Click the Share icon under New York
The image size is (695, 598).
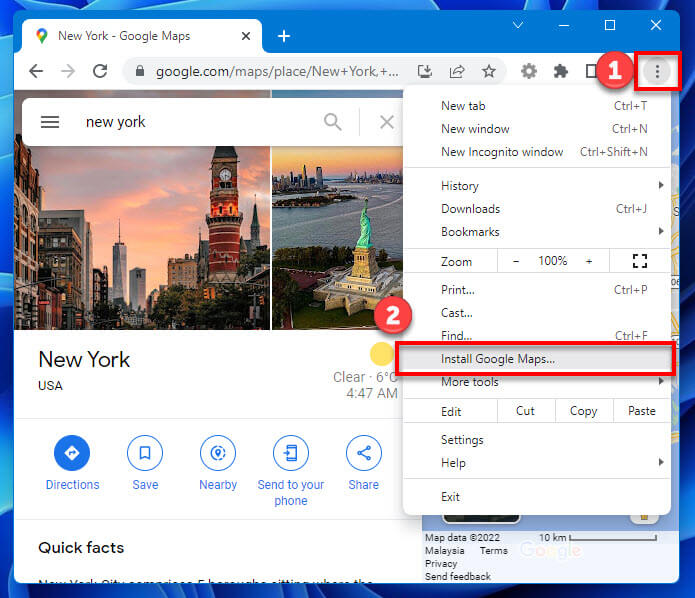(363, 453)
